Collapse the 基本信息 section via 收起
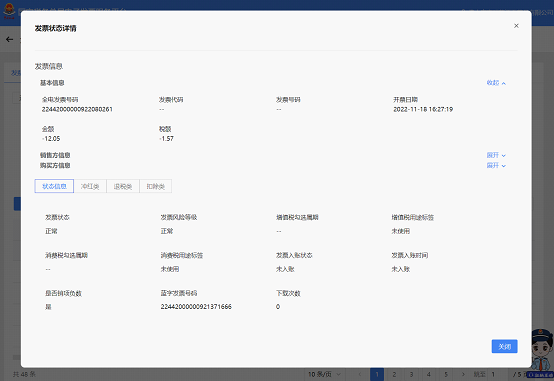 click(496, 83)
